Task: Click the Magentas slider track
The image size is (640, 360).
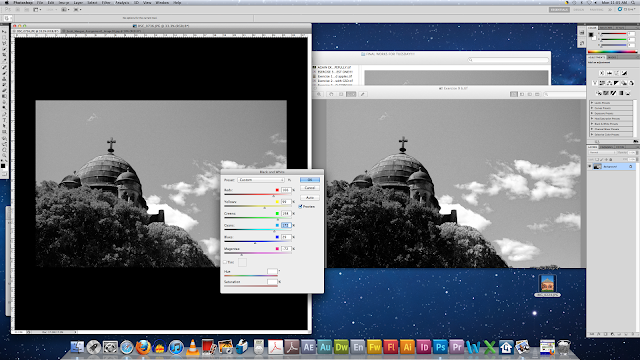Action: (258, 253)
